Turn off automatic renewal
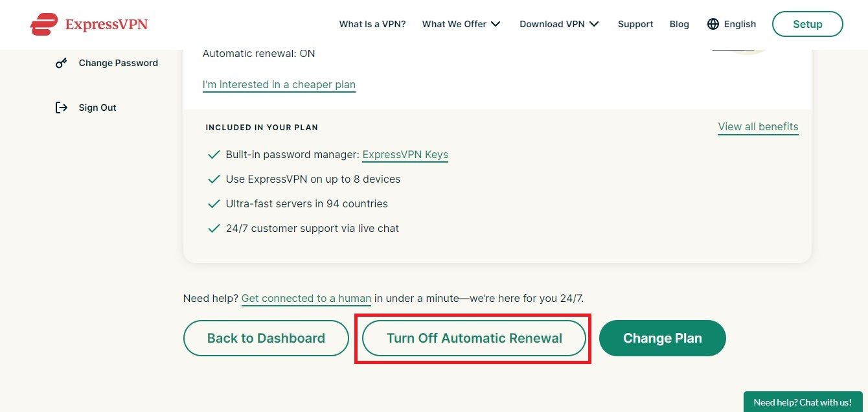868x412 pixels. pos(474,338)
